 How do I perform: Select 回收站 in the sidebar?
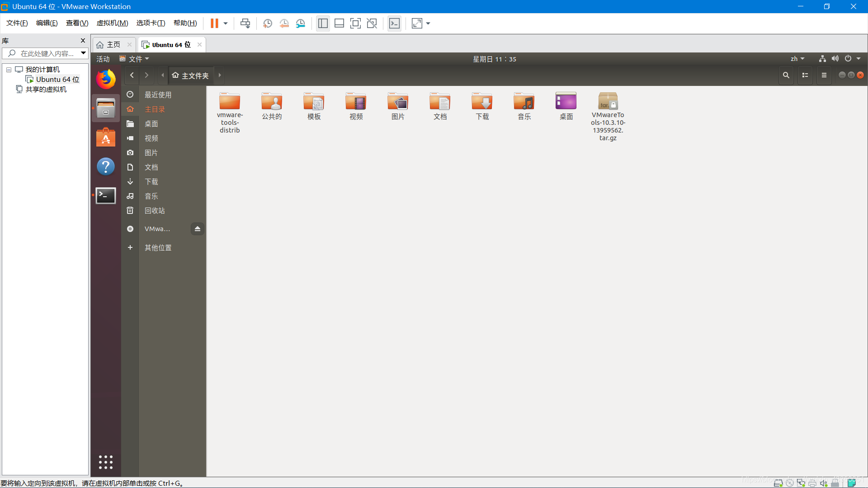click(x=155, y=210)
